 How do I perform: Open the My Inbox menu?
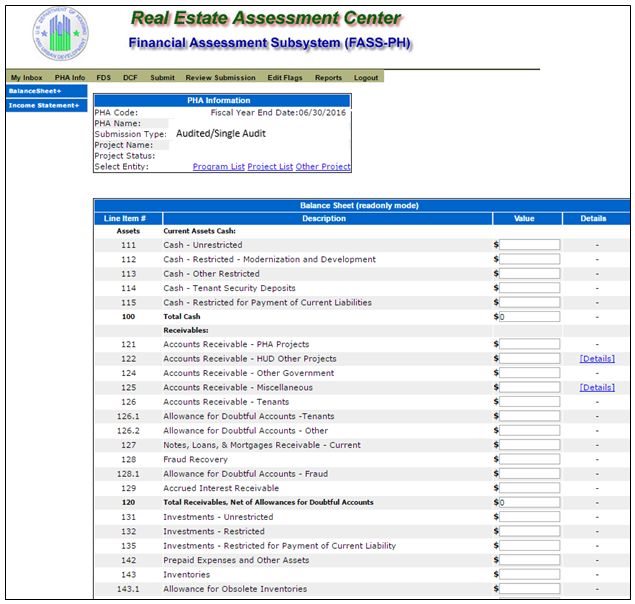pos(27,77)
